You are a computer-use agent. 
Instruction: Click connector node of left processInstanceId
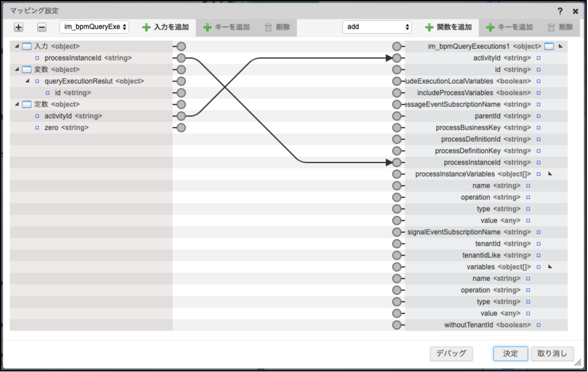coord(181,58)
